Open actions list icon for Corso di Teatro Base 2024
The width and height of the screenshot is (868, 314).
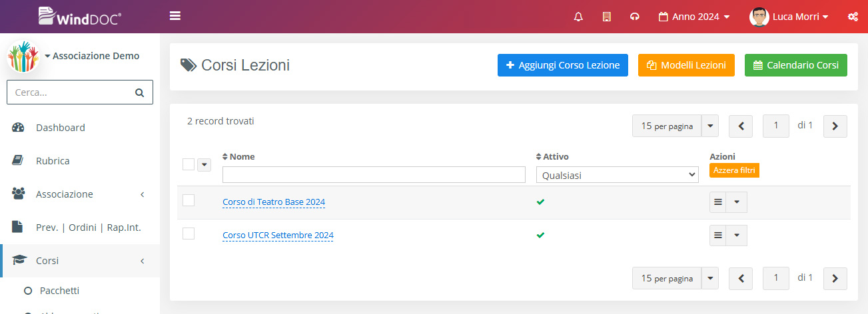(717, 202)
